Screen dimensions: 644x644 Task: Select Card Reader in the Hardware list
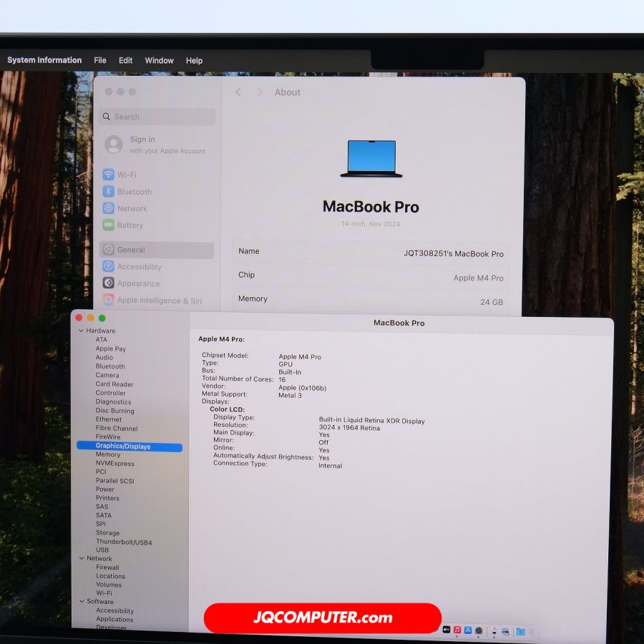tap(114, 384)
